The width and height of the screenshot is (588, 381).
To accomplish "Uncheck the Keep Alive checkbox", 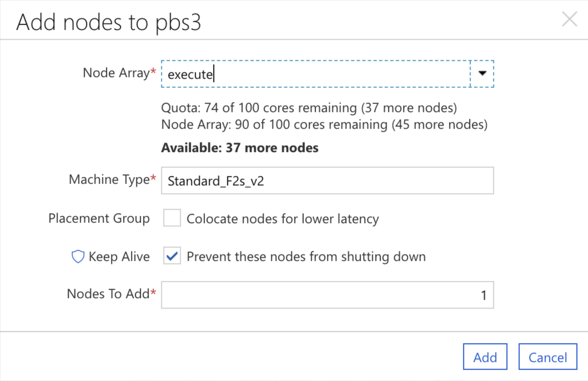I will [172, 255].
